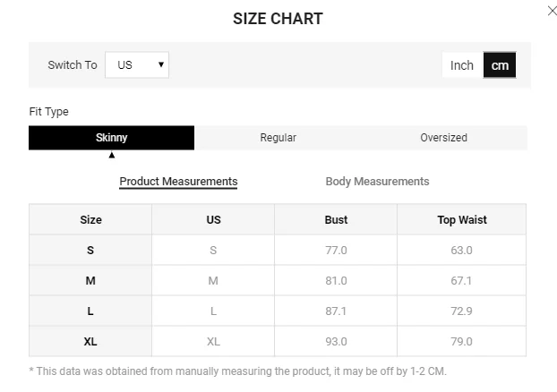Switch measurement units to Inch

click(462, 64)
